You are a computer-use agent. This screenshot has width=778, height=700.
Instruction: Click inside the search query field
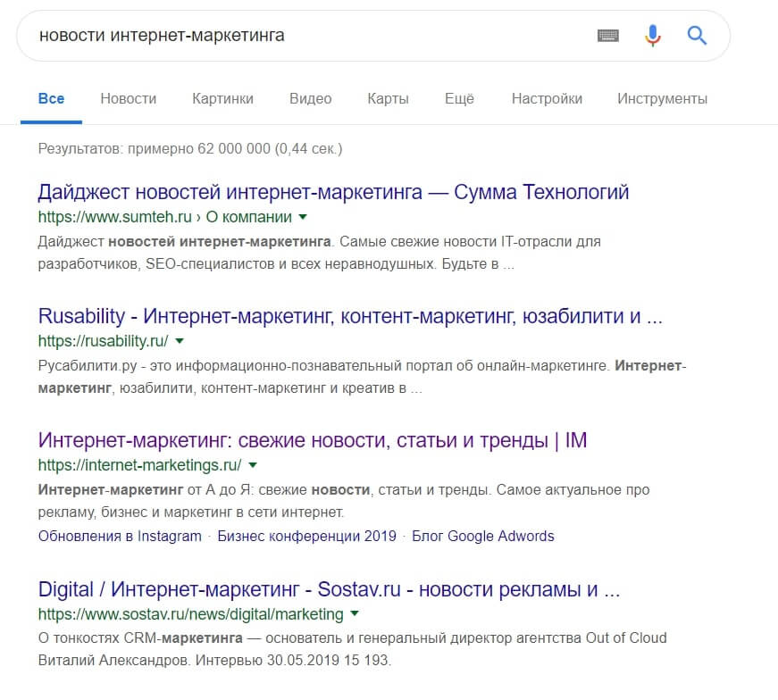coord(268,36)
